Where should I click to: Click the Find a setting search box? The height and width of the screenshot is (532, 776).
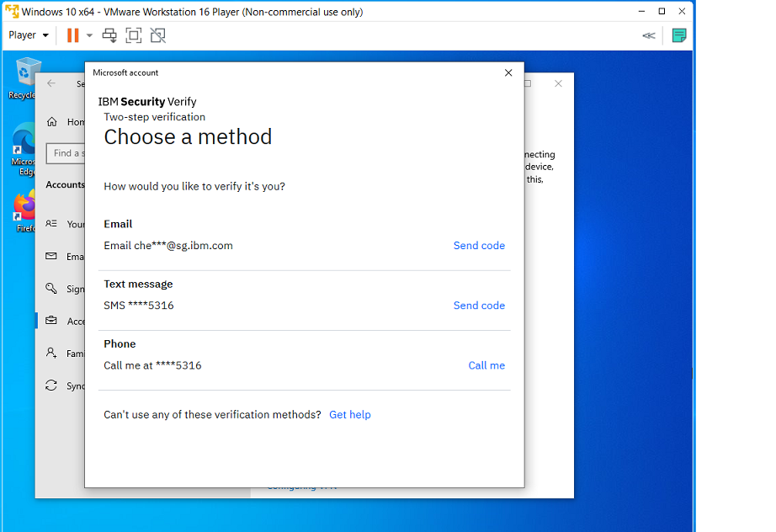pos(69,153)
